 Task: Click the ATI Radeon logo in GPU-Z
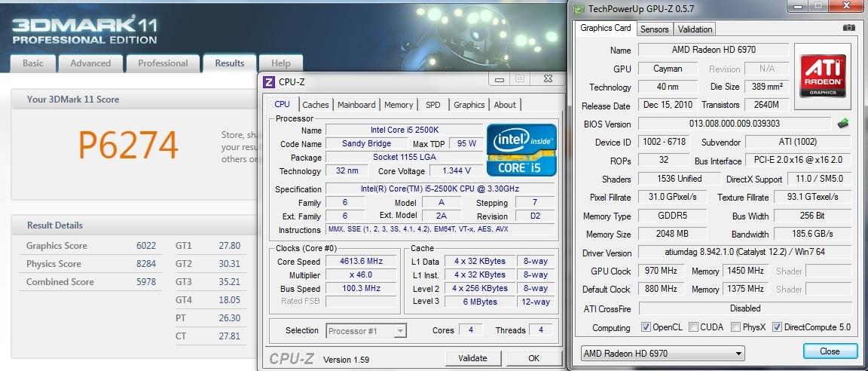823,76
